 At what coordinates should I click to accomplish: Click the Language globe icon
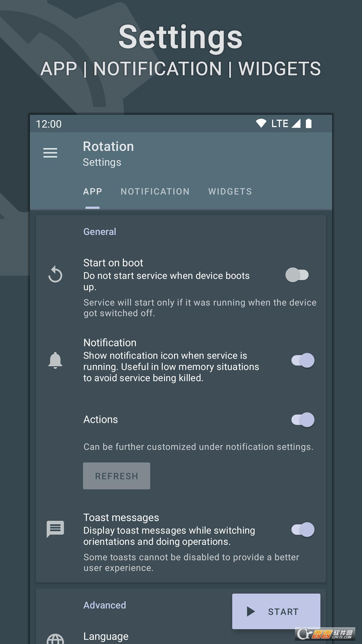point(55,638)
